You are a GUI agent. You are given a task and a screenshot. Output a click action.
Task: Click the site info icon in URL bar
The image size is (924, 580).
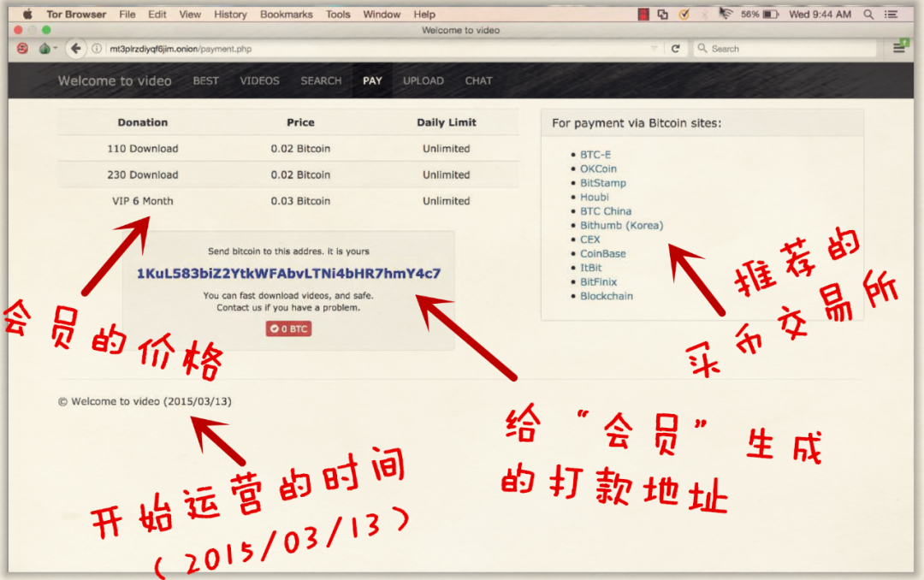pyautogui.click(x=97, y=48)
